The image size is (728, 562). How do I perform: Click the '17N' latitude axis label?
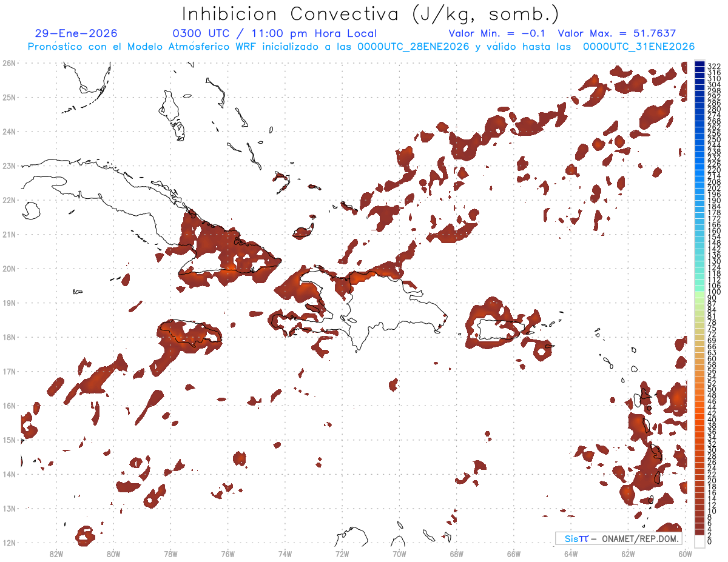tap(9, 371)
